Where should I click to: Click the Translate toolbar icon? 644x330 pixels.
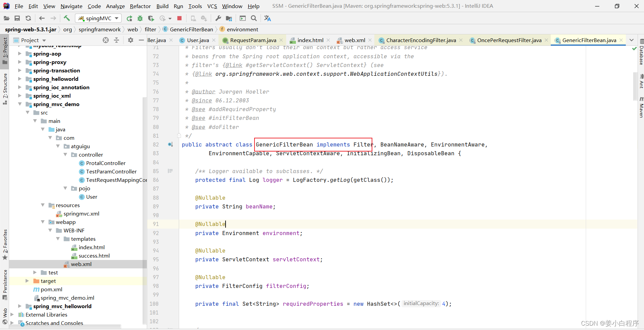coord(267,18)
